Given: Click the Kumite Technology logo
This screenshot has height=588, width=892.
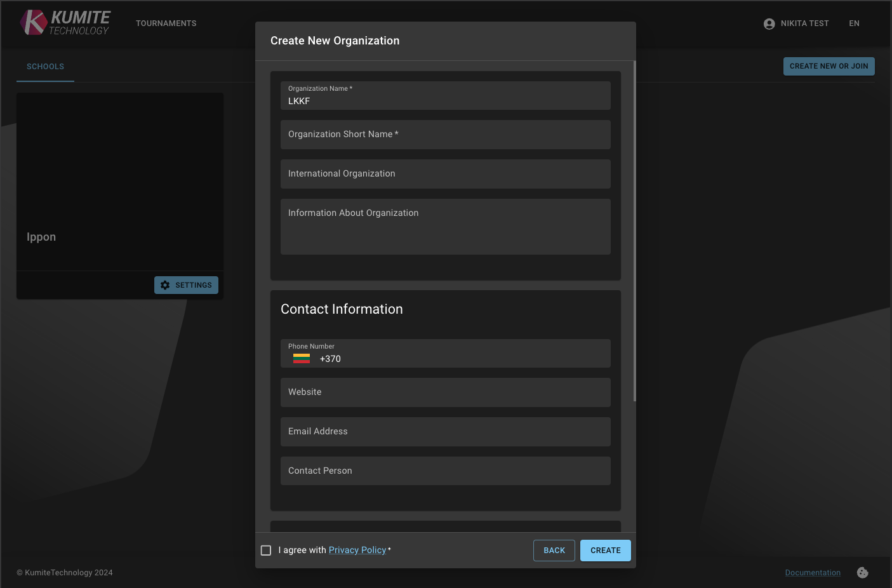Looking at the screenshot, I should (x=65, y=23).
